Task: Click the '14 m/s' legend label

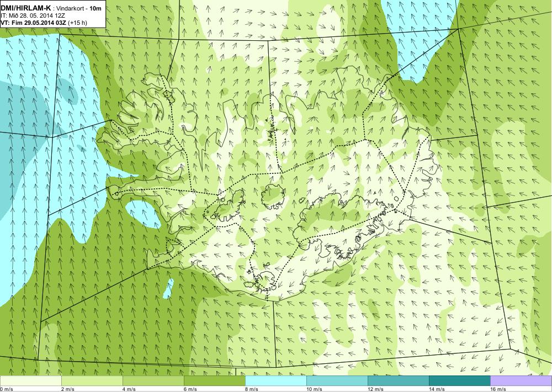Action: point(437,389)
